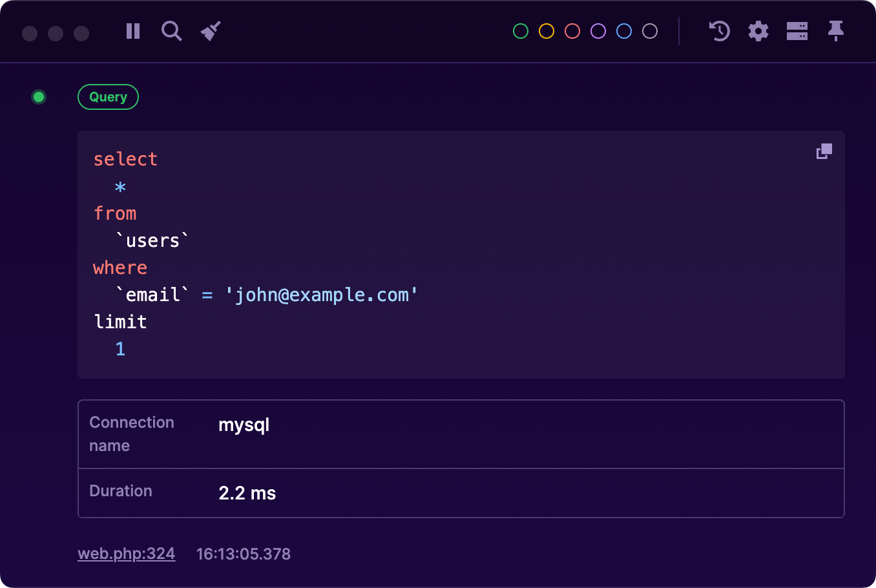Enable the blue color filter circle
The width and height of the screenshot is (876, 588).
623,30
